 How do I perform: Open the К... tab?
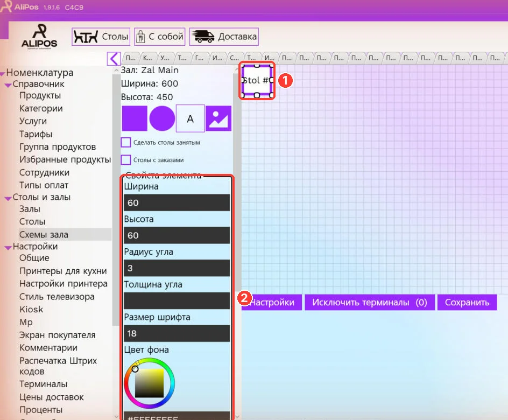(148, 58)
